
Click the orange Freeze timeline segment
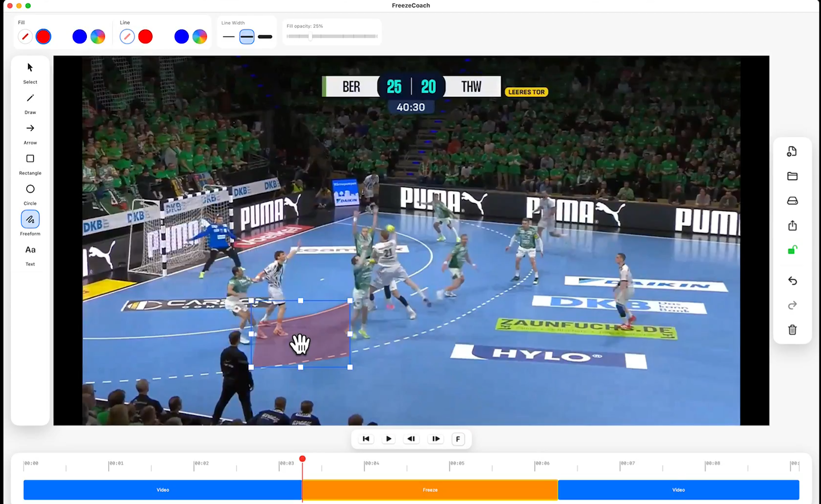(x=430, y=490)
